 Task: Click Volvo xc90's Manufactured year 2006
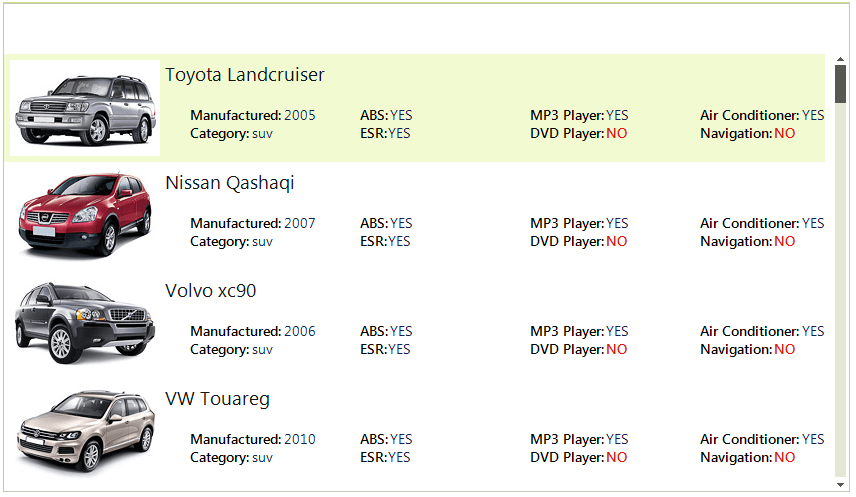[x=299, y=331]
